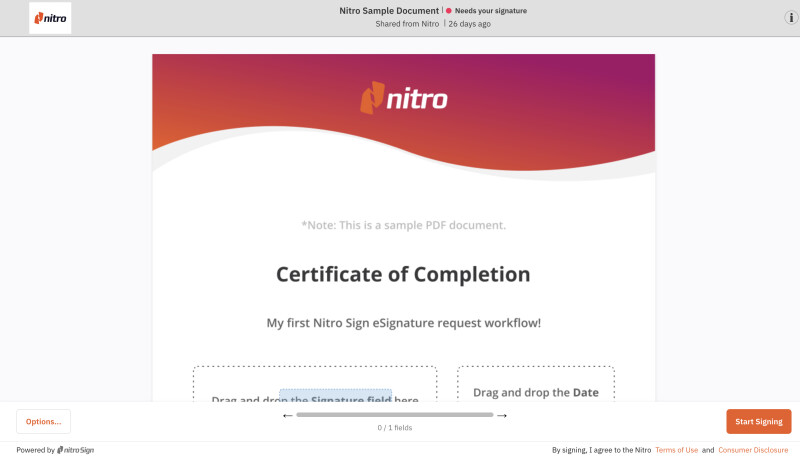Click the '26 days ago' timestamp

point(469,24)
